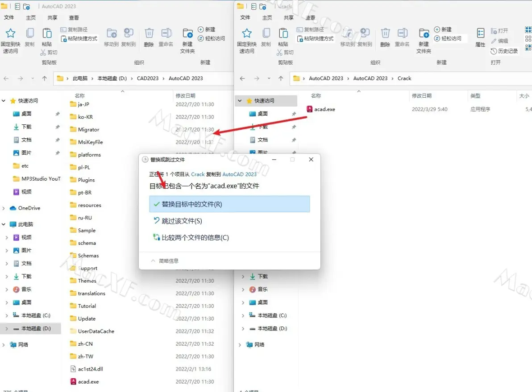This screenshot has height=392, width=532.
Task: Click 编辑 in Crack window ribbon
Action: coord(499,41)
